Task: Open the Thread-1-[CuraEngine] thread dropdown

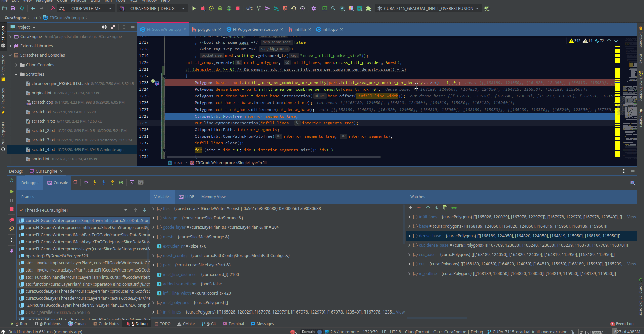Action: (73, 210)
